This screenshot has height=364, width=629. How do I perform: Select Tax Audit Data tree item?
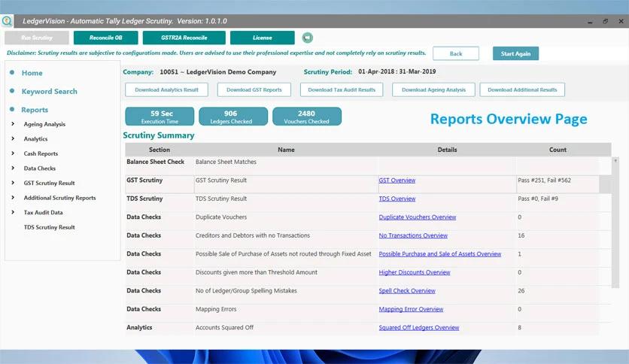point(44,213)
